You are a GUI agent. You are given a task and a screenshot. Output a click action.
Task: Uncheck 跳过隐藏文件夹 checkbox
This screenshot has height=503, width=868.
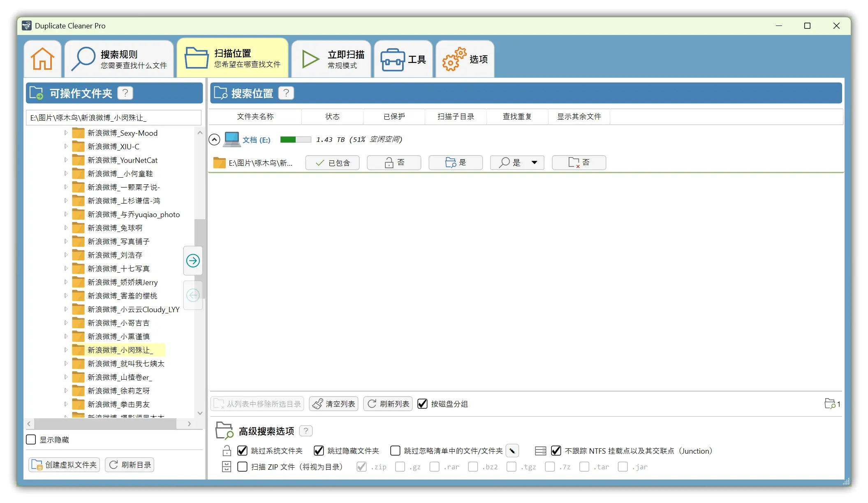[319, 451]
